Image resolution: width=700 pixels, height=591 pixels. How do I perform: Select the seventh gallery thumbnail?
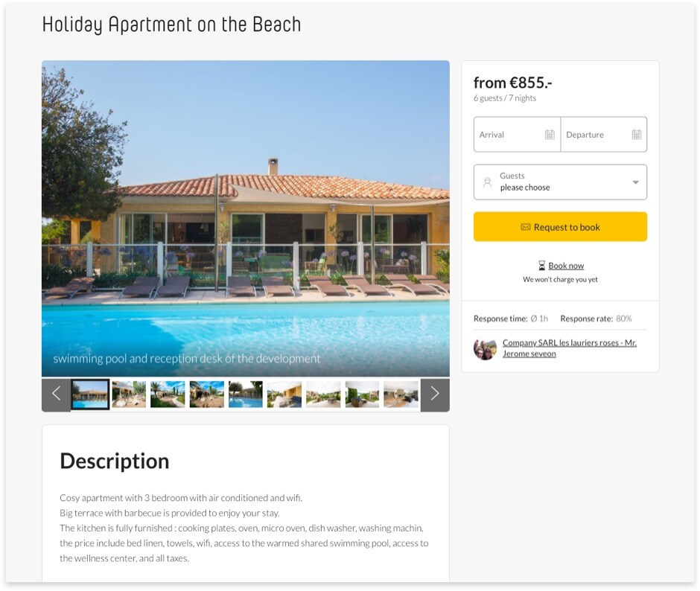[323, 394]
